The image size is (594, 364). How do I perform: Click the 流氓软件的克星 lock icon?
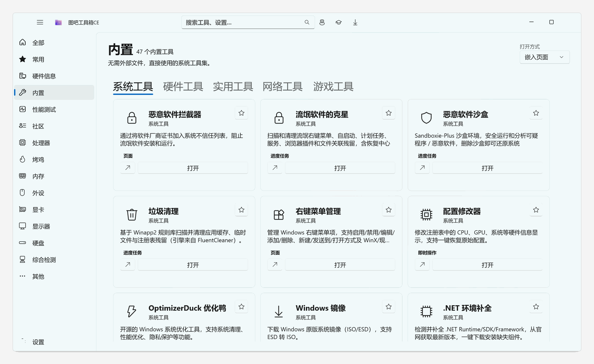pyautogui.click(x=279, y=118)
